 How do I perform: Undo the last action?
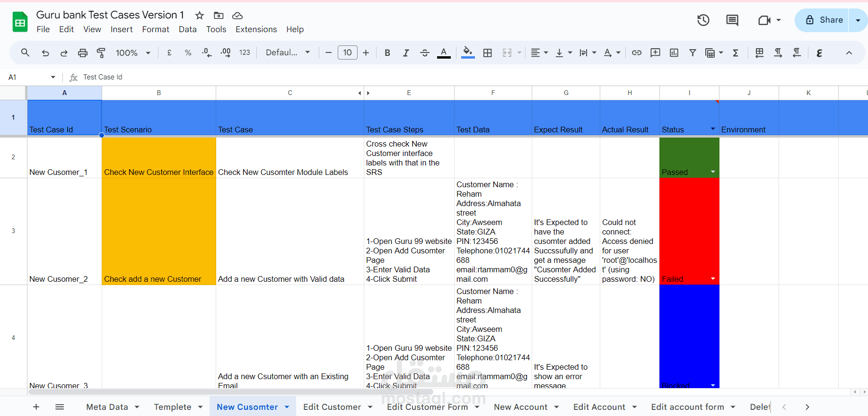coord(45,52)
